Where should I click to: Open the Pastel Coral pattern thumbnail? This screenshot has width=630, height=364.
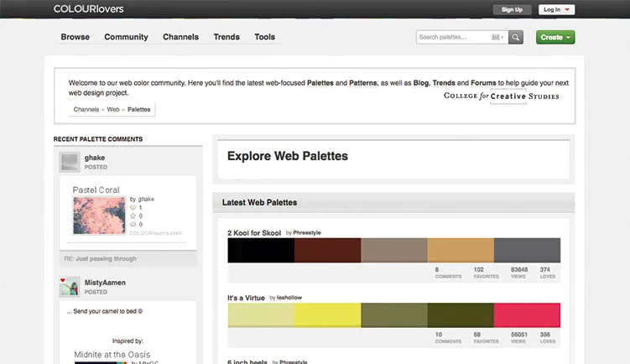point(99,216)
